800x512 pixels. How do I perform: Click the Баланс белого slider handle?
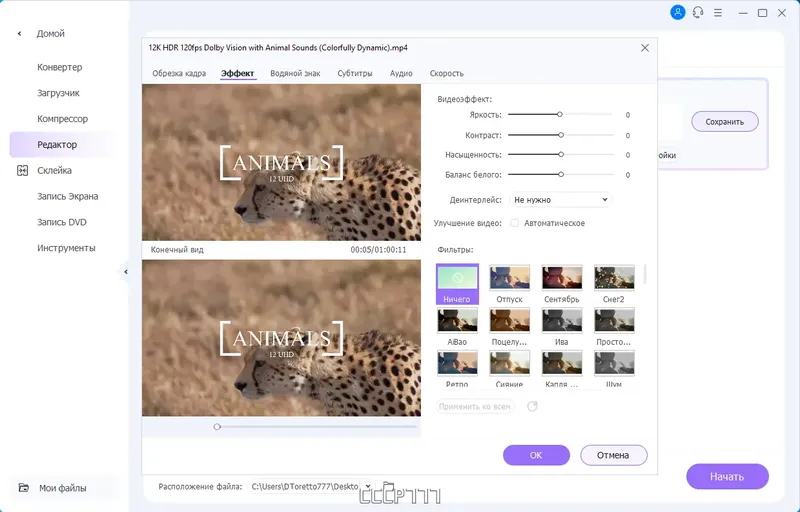[561, 174]
